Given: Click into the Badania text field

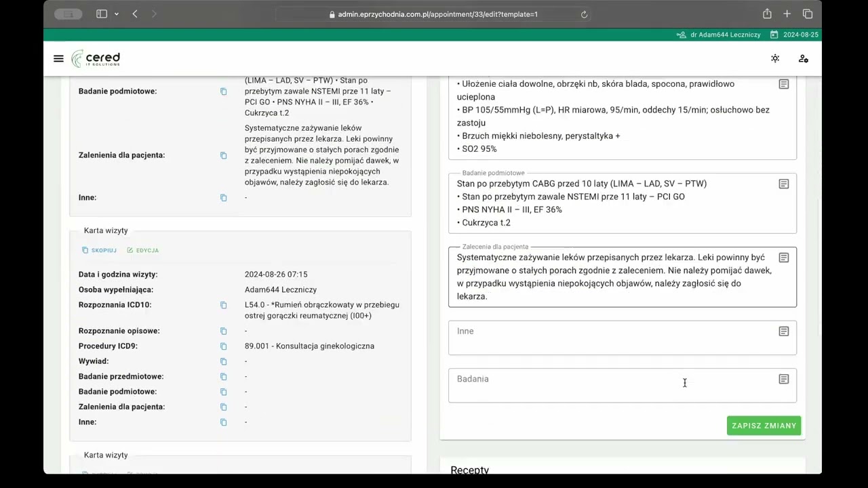Looking at the screenshot, I should tap(623, 385).
